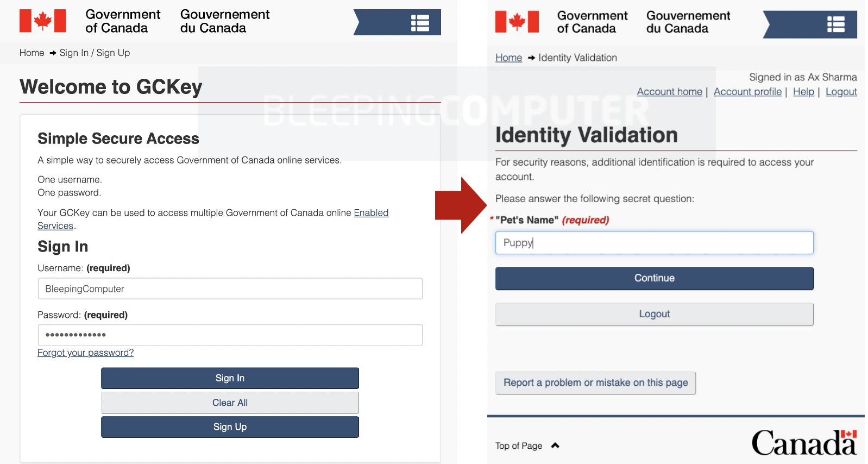Click the Pet's Name answer field
This screenshot has width=868, height=464.
tap(655, 243)
